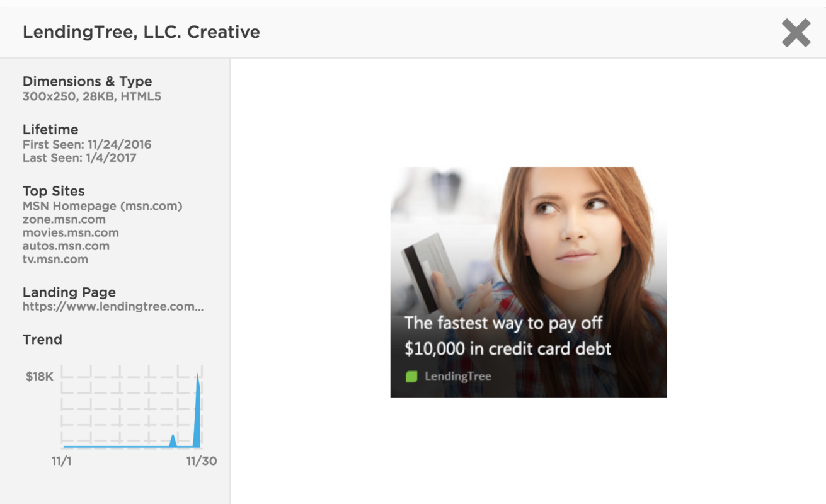Click the Last Seen date text
The image size is (826, 504).
79,157
